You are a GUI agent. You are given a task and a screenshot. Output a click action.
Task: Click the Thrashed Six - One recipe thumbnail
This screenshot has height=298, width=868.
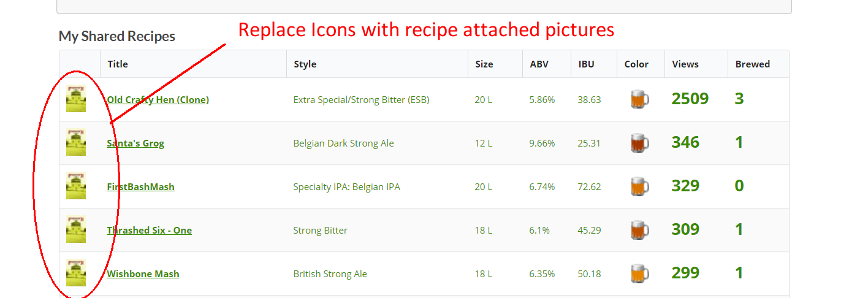(76, 229)
